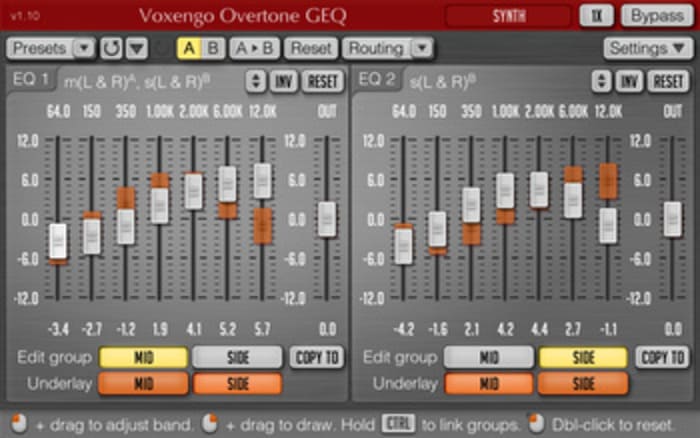Select SIDE edit group in EQ 2

tap(583, 358)
